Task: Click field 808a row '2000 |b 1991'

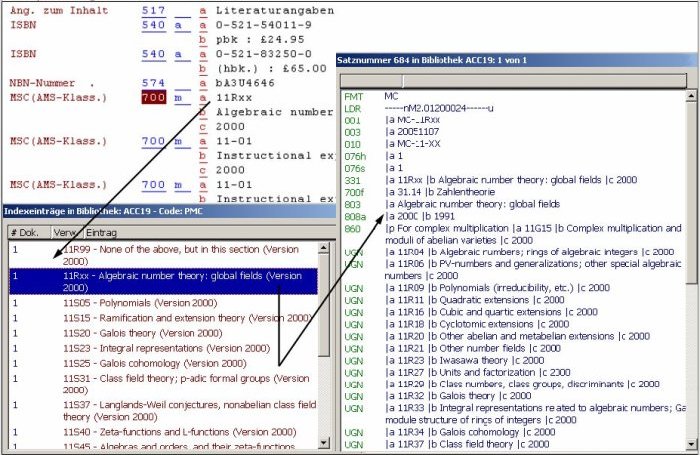Action: coord(513,217)
